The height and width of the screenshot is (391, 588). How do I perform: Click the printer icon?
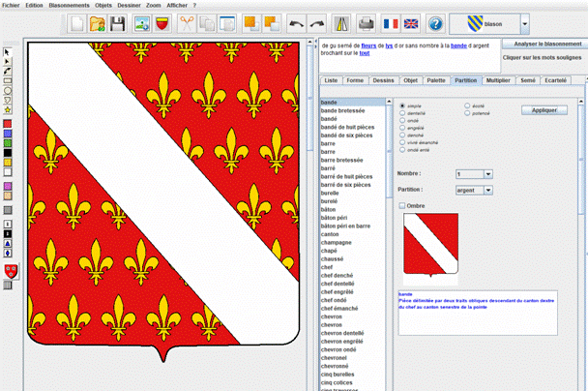[x=367, y=22]
